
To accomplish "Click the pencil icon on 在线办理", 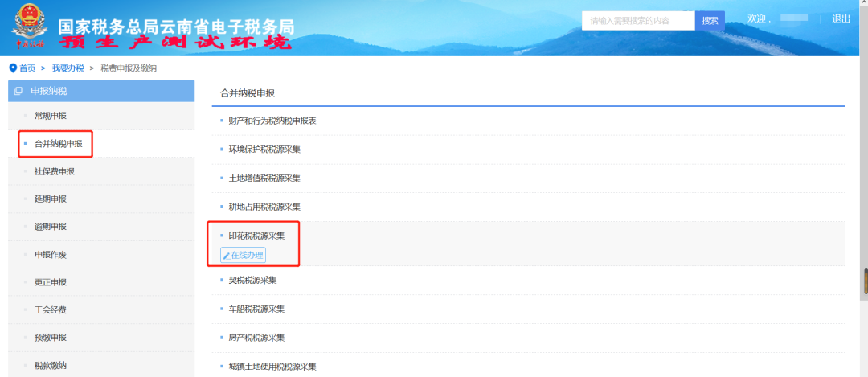I will (226, 255).
